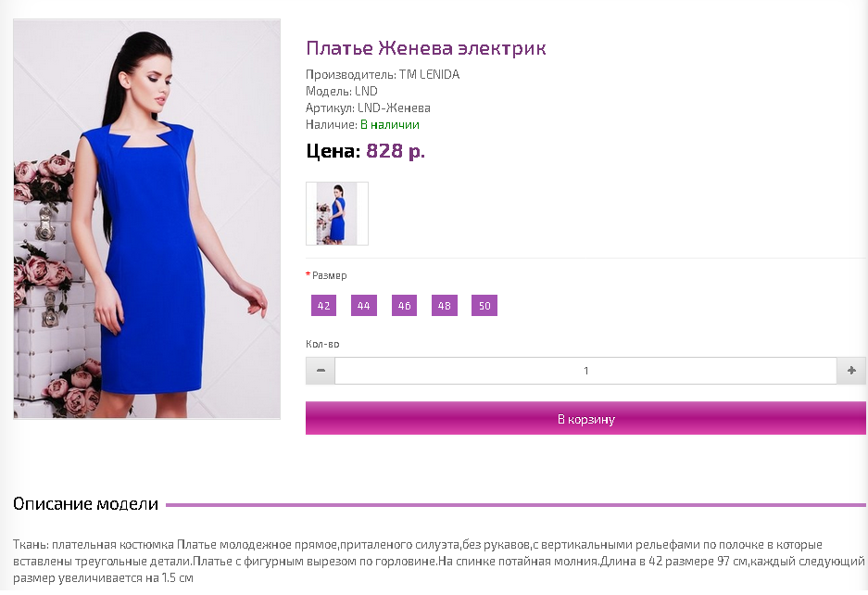
Task: Click the Артикул LND-Женева text
Action: tap(368, 108)
